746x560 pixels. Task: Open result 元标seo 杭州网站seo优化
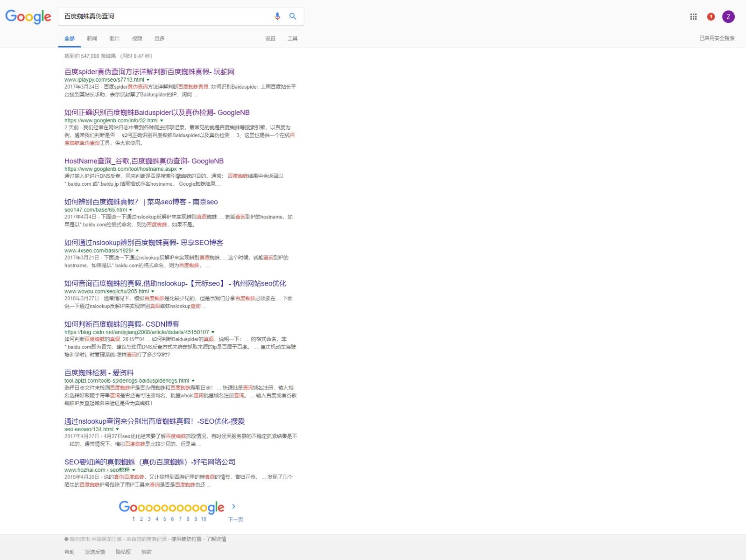click(x=176, y=283)
